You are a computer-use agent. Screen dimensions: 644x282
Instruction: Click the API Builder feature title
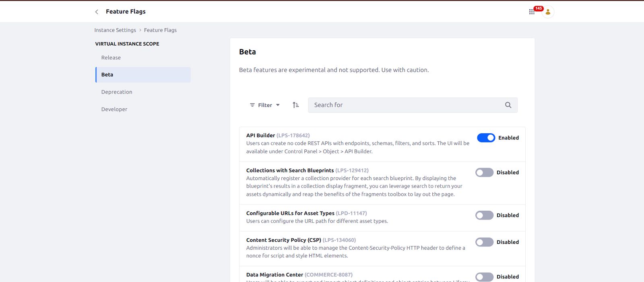click(260, 135)
